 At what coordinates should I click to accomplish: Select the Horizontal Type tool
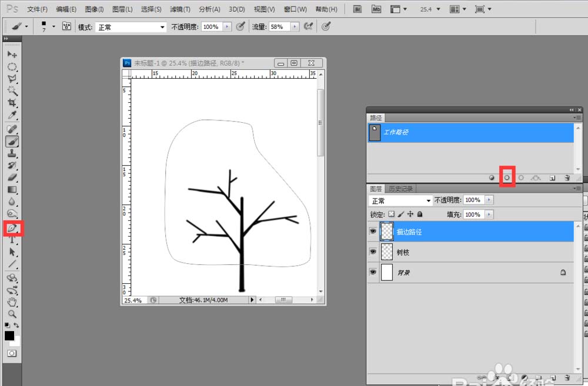pos(12,240)
